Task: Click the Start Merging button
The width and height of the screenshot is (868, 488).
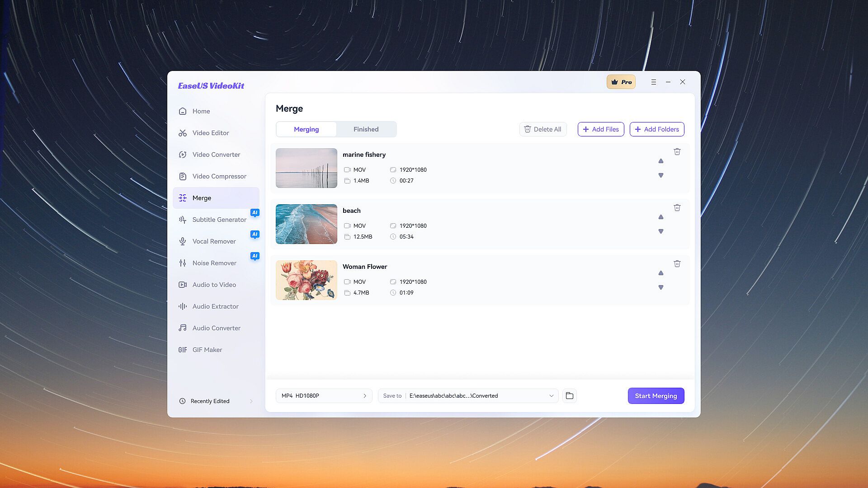Action: 656,396
